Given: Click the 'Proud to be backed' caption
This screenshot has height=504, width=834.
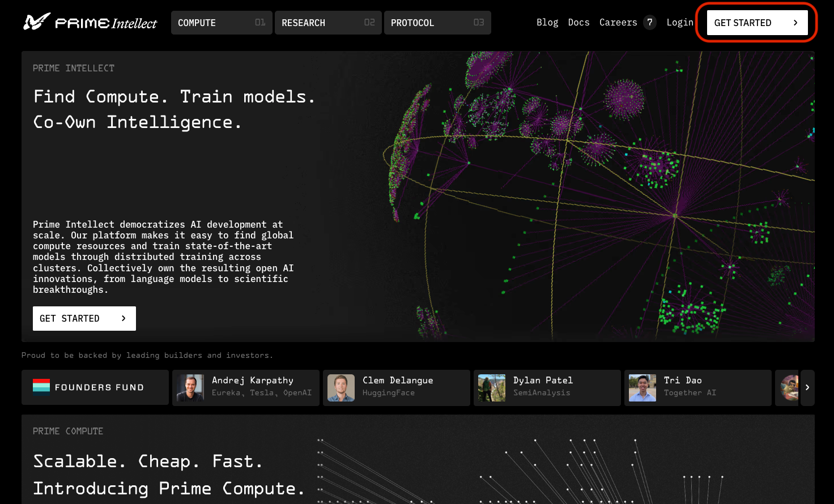Looking at the screenshot, I should [x=147, y=356].
